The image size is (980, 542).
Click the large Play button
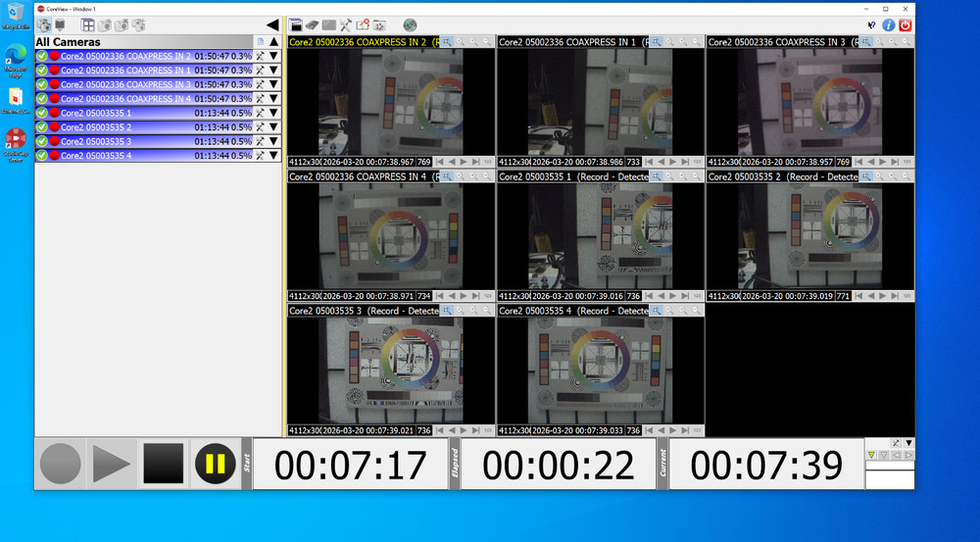112,464
